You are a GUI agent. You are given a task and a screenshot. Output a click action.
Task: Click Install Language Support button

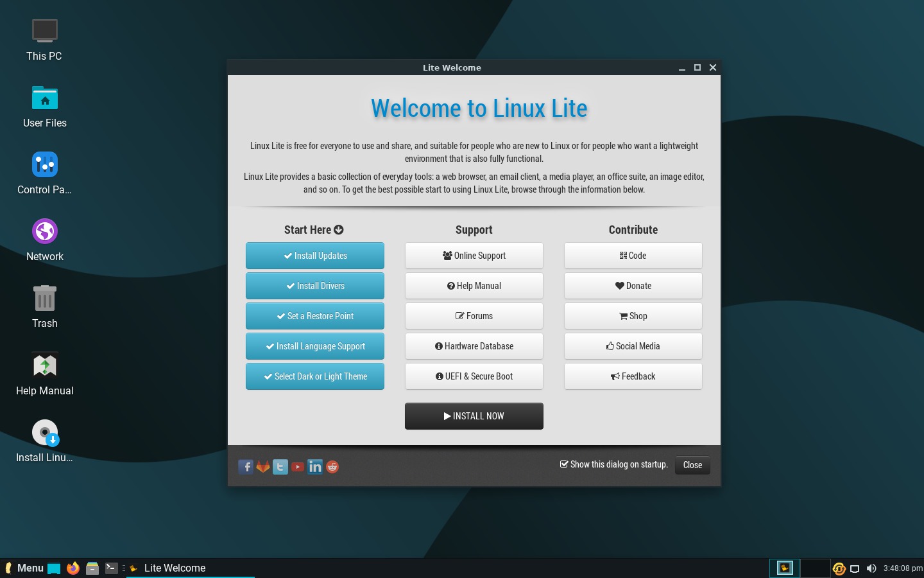pyautogui.click(x=315, y=346)
